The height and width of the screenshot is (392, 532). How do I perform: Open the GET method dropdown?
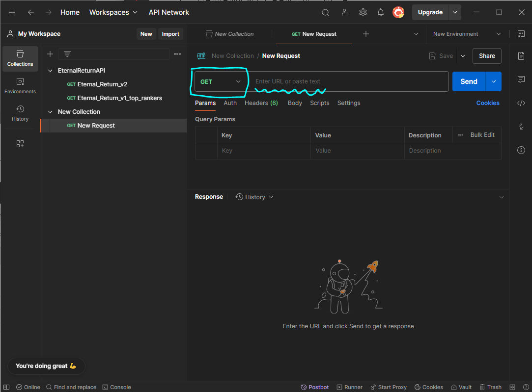(220, 81)
